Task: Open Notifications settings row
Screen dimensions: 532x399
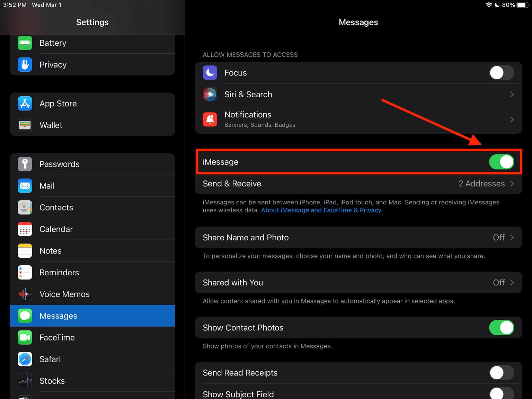Action: pos(358,119)
